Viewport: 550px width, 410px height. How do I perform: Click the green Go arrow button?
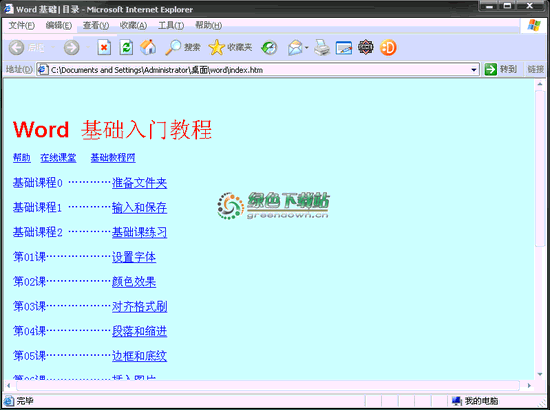tap(490, 69)
